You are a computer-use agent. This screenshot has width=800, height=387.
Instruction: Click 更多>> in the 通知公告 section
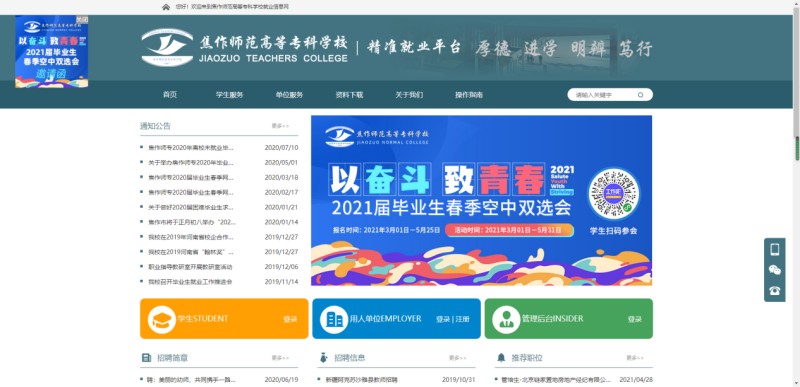click(280, 126)
